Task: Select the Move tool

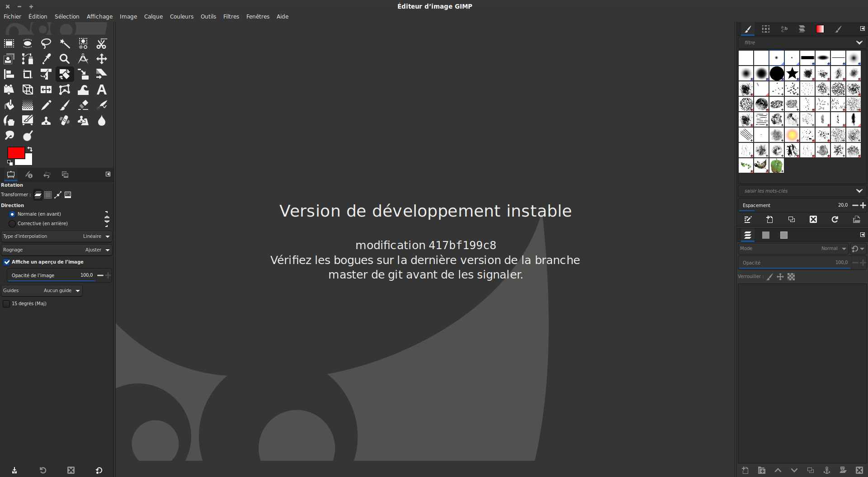Action: pyautogui.click(x=102, y=59)
